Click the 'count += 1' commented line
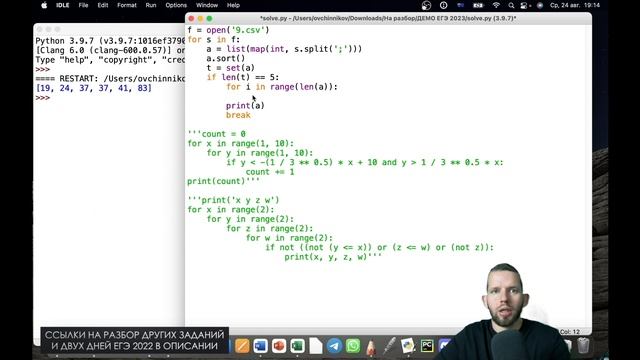Viewport: 640px width, 360px height. click(x=270, y=172)
